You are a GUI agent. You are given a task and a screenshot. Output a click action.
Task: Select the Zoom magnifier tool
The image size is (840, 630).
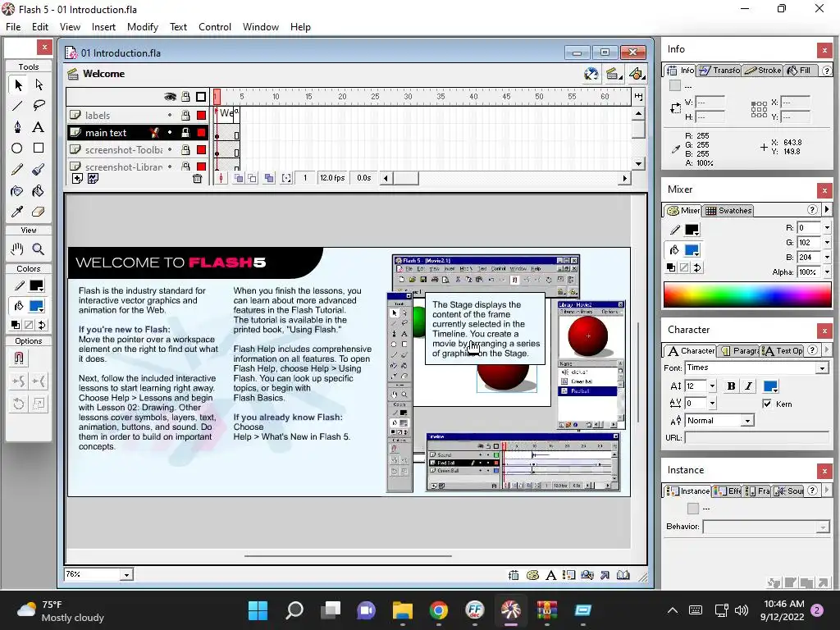tap(39, 249)
